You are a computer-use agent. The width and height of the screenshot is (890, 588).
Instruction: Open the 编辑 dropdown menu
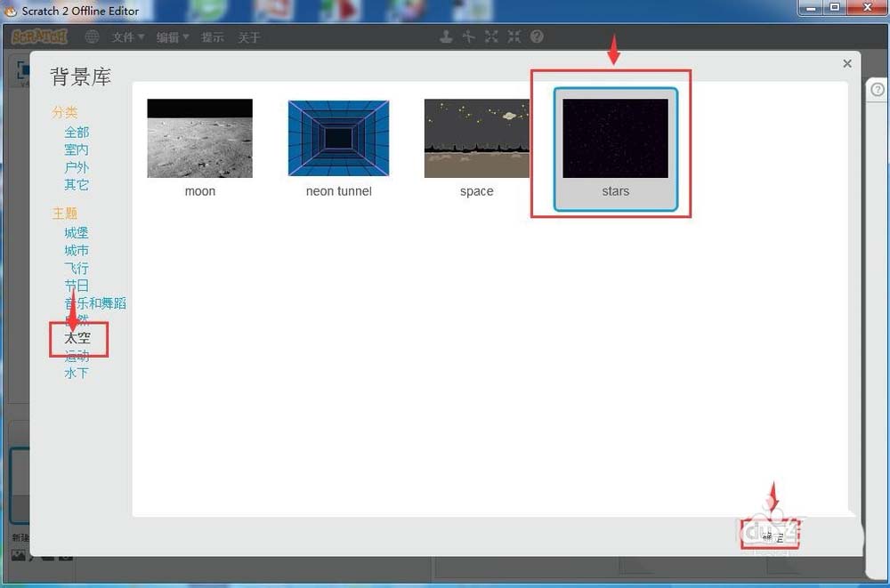pos(173,37)
